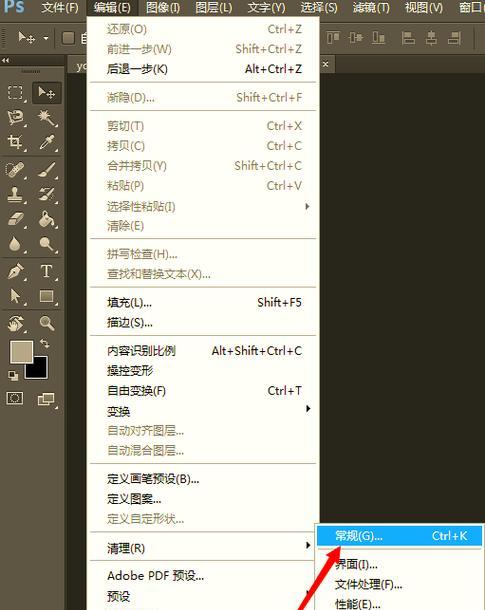Screen dimensions: 485x610
Task: Open 常规(G) general preferences
Action: pyautogui.click(x=400, y=536)
